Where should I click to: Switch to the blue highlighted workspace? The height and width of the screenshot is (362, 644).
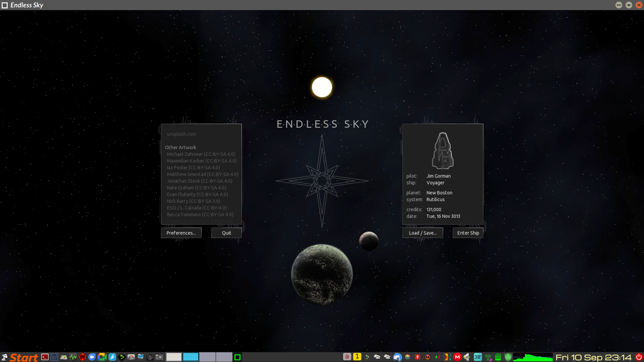click(x=192, y=357)
